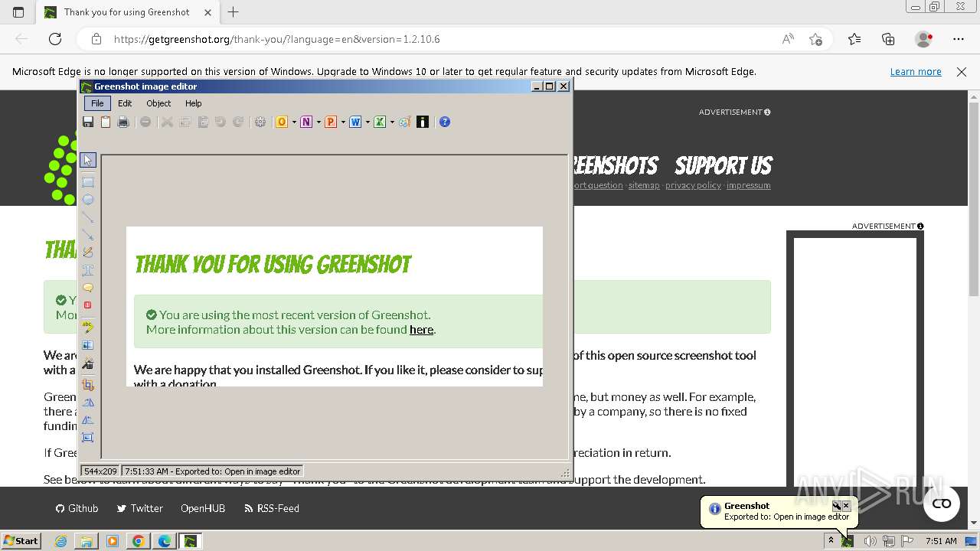The height and width of the screenshot is (551, 980).
Task: Add this page to favorites
Action: click(815, 39)
